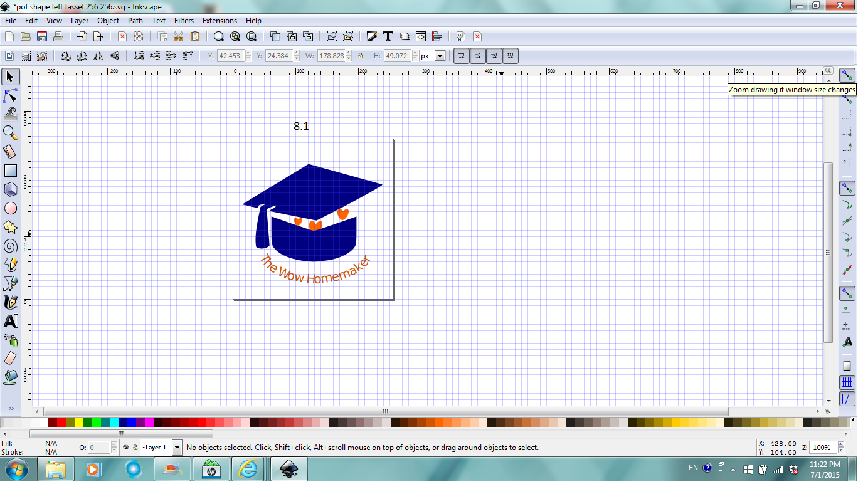
Task: Click the Group objects icon
Action: click(332, 36)
